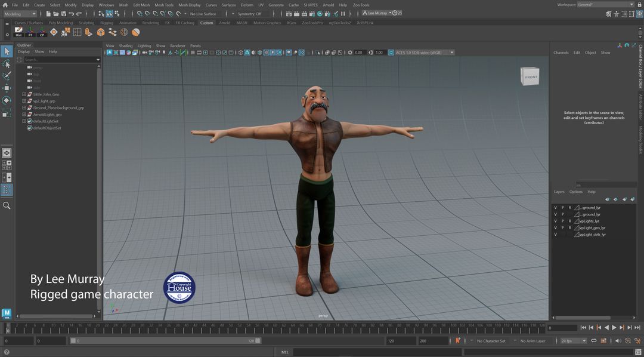Open the Windows menu

[x=106, y=4]
